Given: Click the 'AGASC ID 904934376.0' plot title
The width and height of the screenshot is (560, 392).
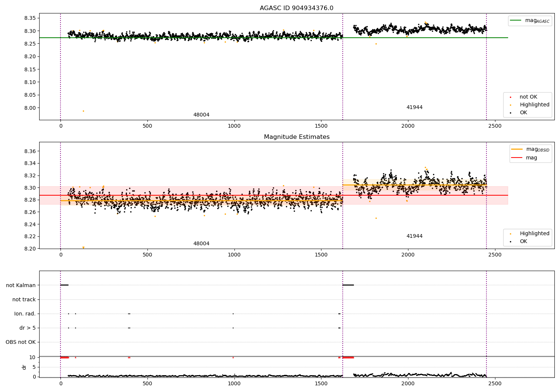Looking at the screenshot, I should tap(296, 8).
